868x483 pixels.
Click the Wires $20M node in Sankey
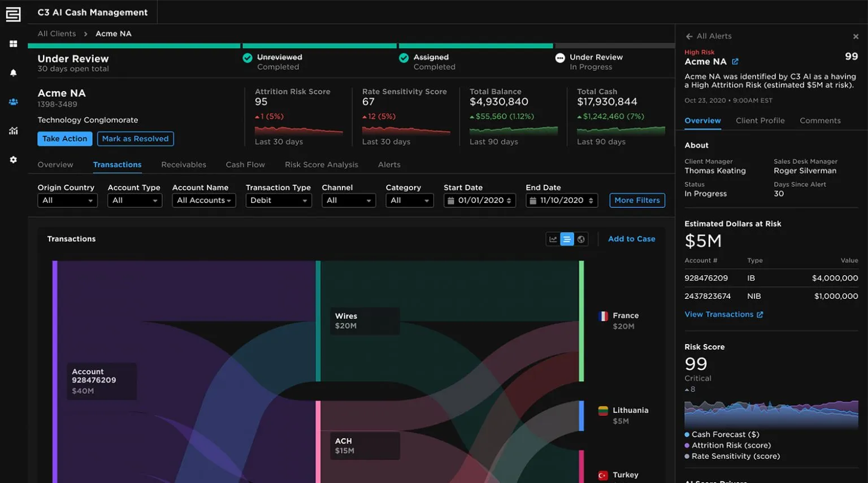point(364,321)
